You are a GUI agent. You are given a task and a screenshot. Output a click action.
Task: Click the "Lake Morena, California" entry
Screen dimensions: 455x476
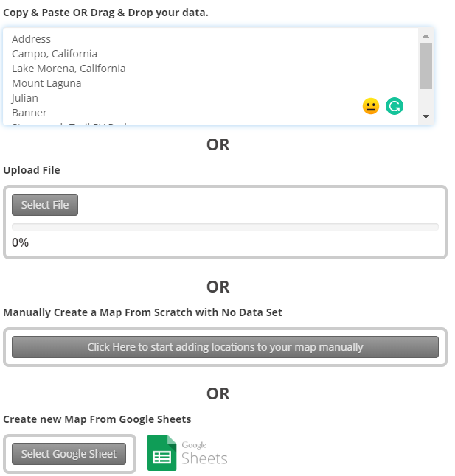[x=69, y=69]
